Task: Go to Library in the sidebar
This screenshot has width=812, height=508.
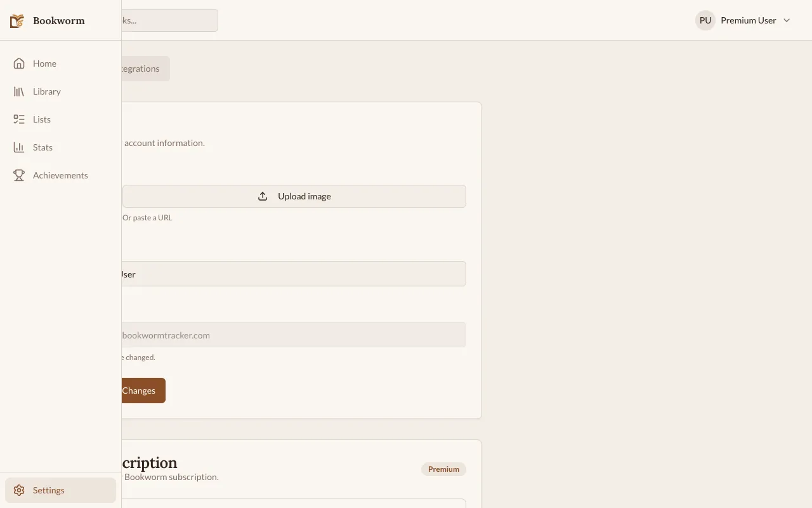Action: click(60, 91)
